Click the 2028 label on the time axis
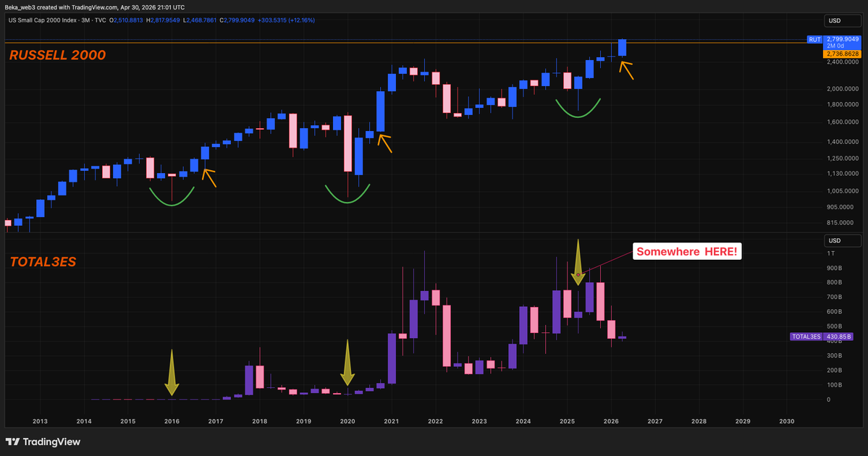Image resolution: width=868 pixels, height=456 pixels. pyautogui.click(x=699, y=421)
